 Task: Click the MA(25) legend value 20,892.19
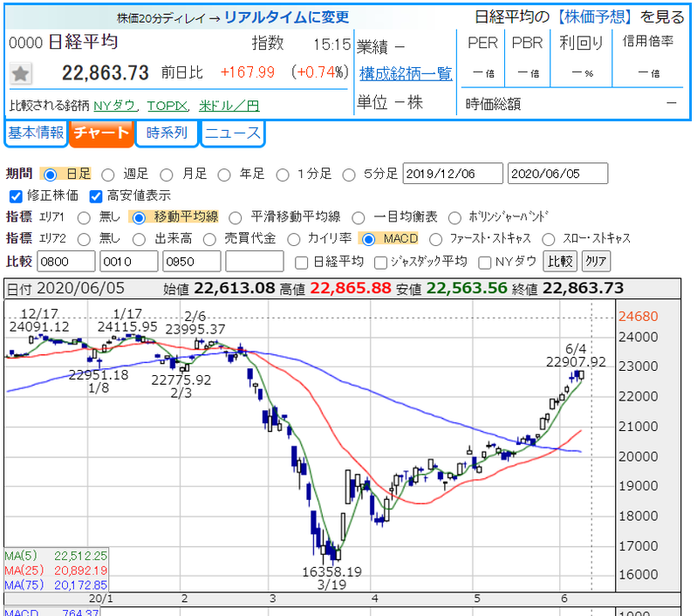(80, 571)
